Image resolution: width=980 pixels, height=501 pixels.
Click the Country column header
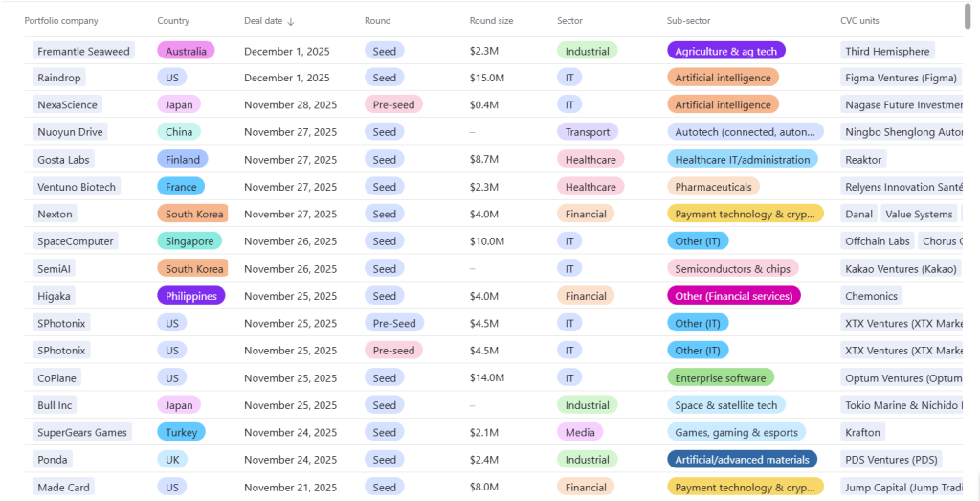(173, 21)
